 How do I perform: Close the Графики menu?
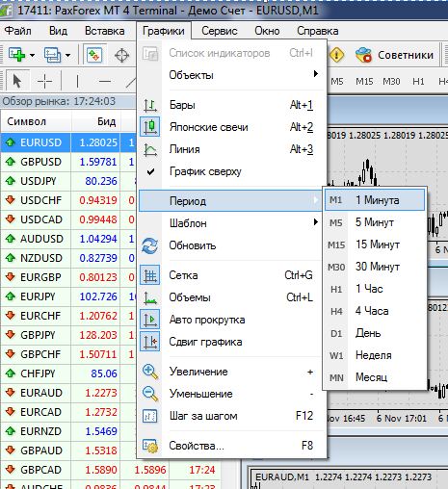(164, 31)
